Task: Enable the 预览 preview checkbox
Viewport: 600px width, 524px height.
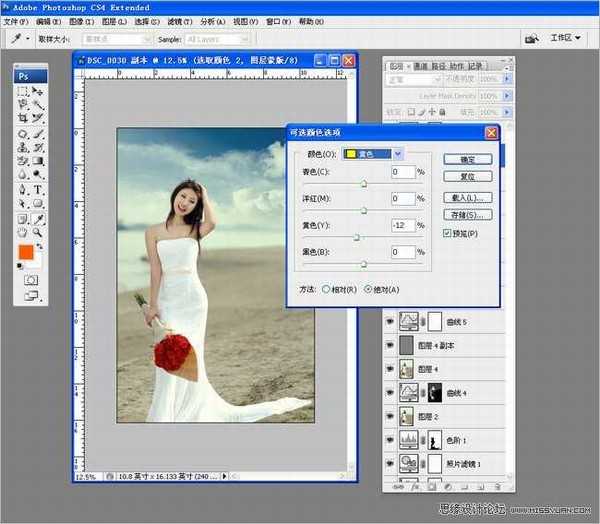Action: point(448,233)
